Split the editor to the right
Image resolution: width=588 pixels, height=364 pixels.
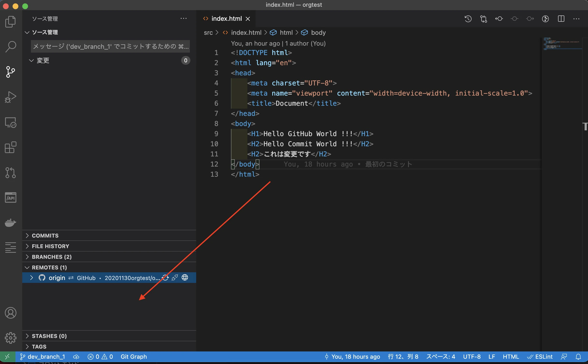coord(561,19)
